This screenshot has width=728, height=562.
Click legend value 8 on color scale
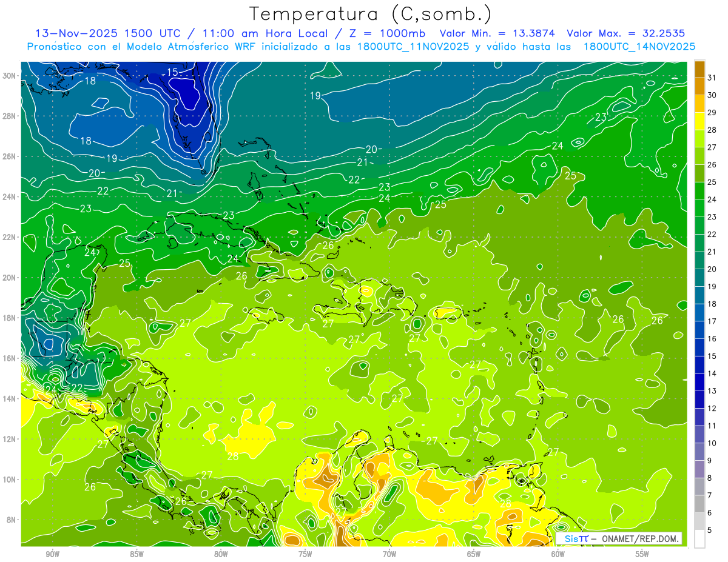coord(710,478)
